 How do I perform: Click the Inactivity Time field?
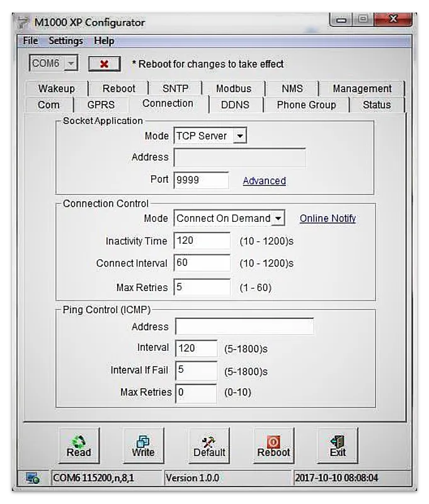click(x=202, y=241)
